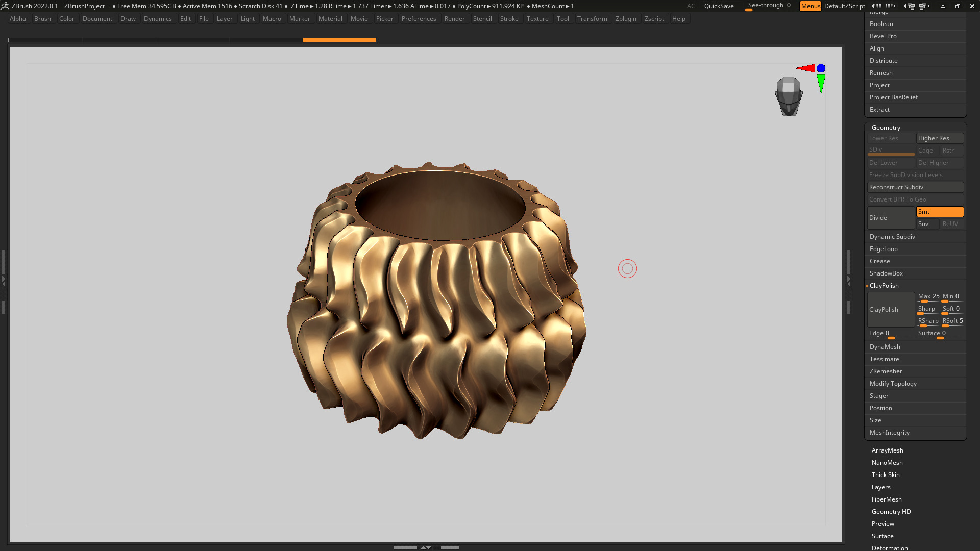This screenshot has height=551, width=980.
Task: Click the Divide button
Action: pos(891,218)
